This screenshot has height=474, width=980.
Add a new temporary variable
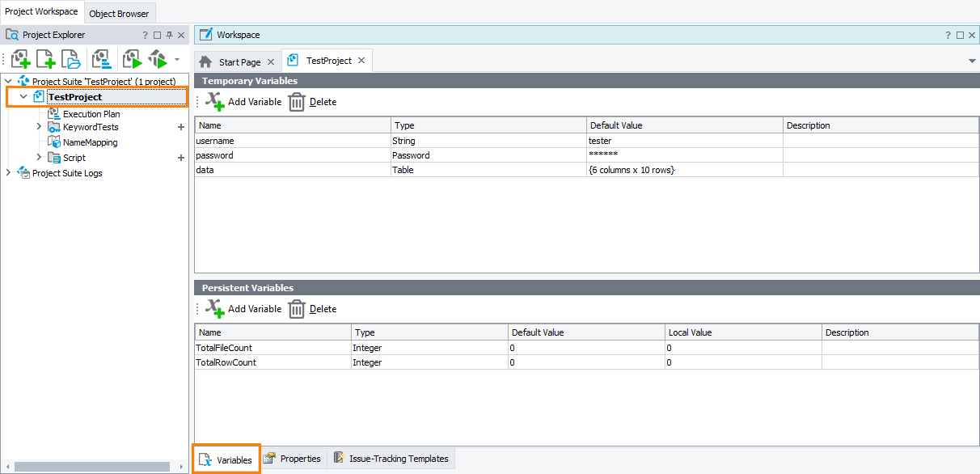244,102
